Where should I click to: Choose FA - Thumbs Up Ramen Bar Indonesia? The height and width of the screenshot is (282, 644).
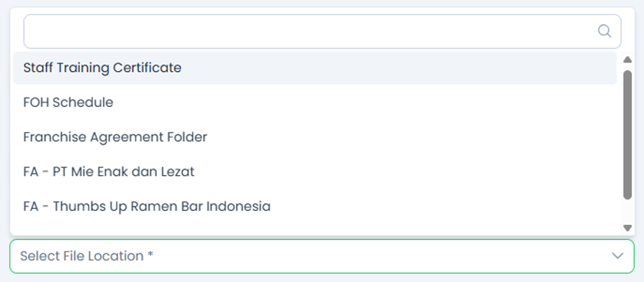[147, 206]
